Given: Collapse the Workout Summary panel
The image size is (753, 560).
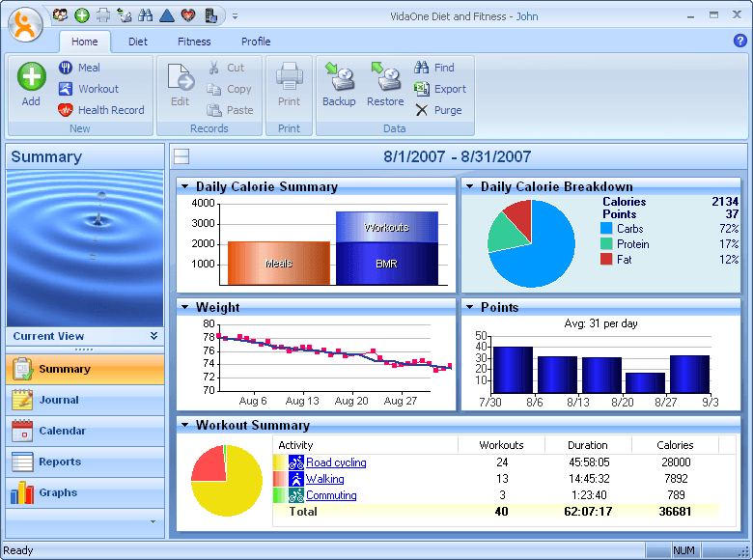Looking at the screenshot, I should [184, 425].
